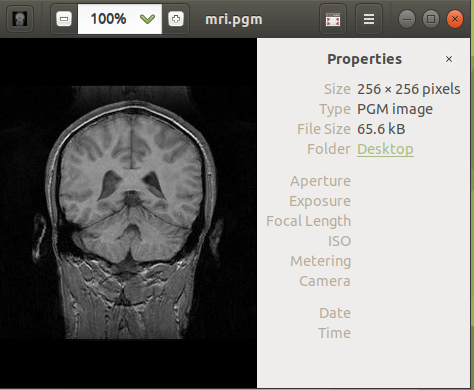This screenshot has width=474, height=390.
Task: Click the 100% zoom input field
Action: pos(120,19)
